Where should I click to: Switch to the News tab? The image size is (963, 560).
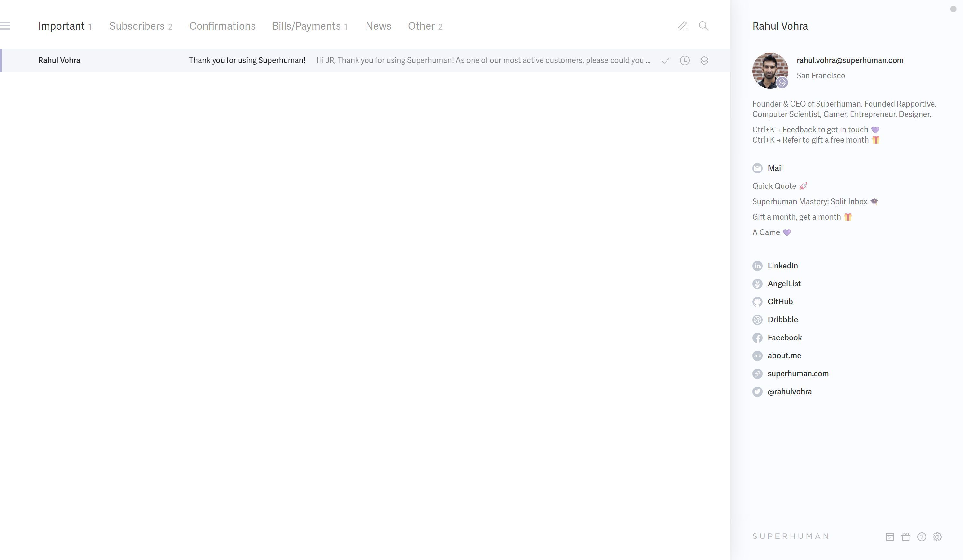coord(378,26)
